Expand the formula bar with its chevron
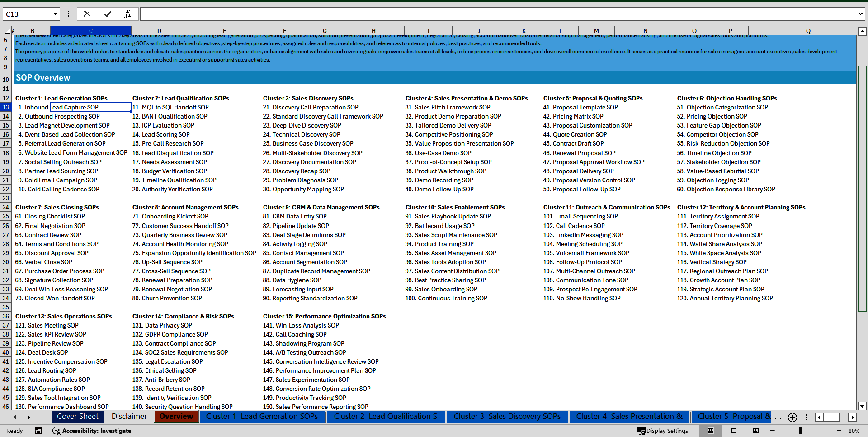868x437 pixels. (x=860, y=14)
